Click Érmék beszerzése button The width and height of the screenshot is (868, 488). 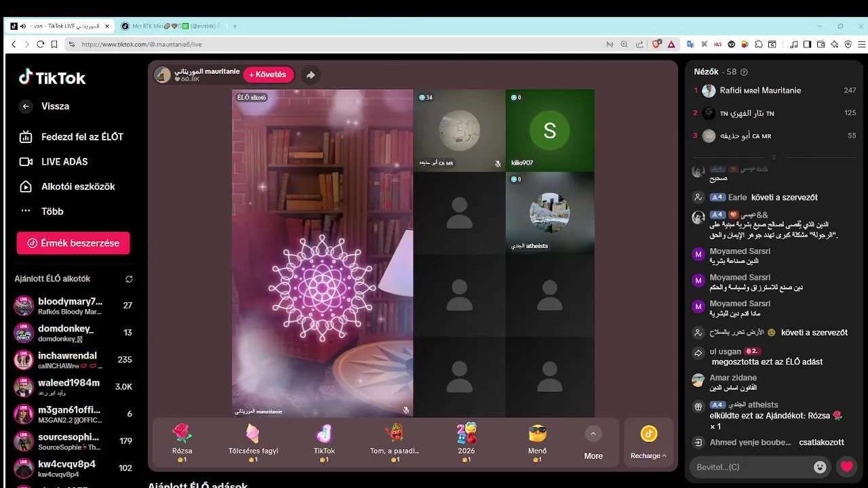pyautogui.click(x=73, y=243)
